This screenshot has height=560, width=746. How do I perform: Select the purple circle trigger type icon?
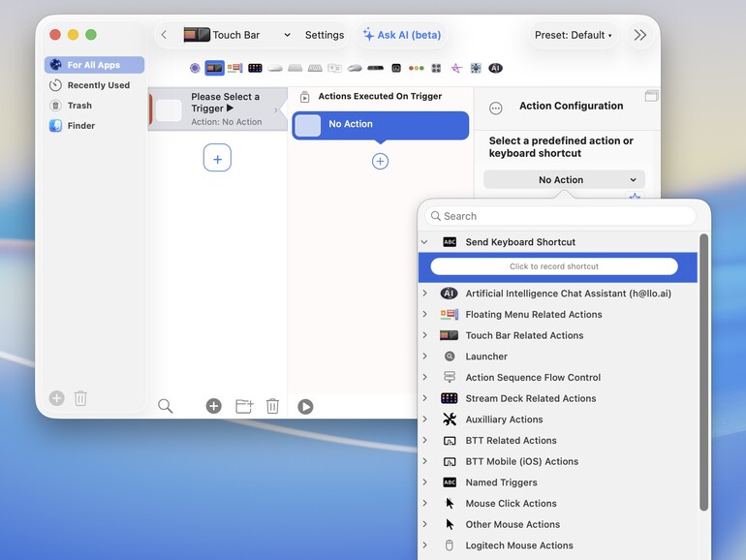[x=195, y=68]
